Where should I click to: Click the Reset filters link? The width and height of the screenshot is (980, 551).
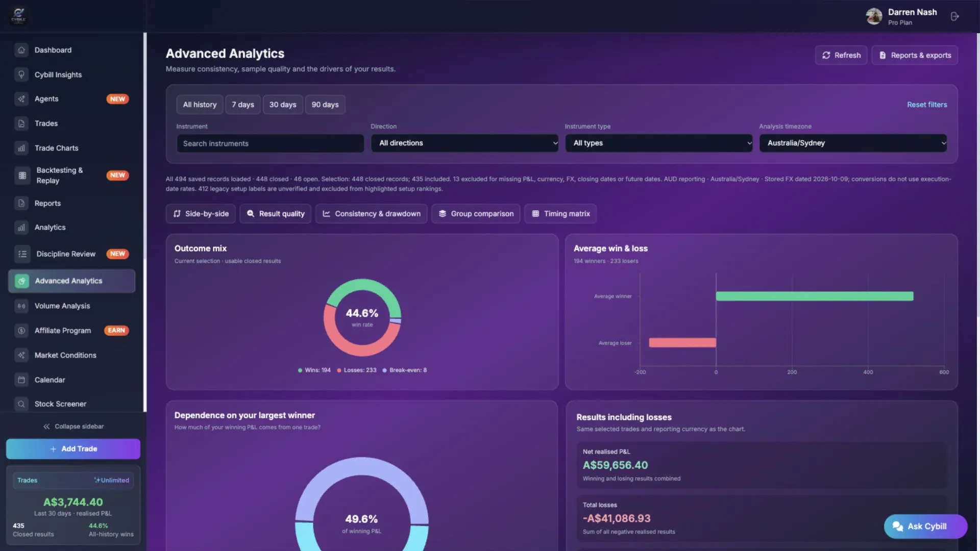927,105
